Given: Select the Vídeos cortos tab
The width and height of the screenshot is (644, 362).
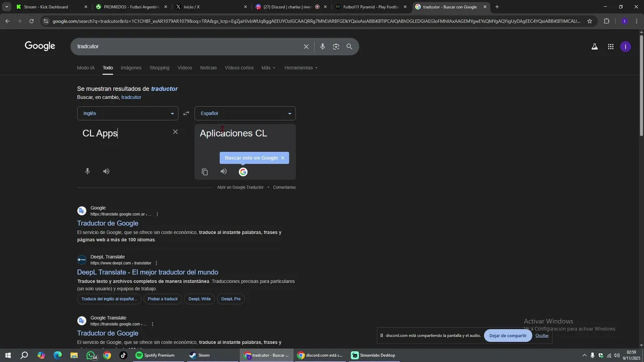Looking at the screenshot, I should tap(239, 68).
